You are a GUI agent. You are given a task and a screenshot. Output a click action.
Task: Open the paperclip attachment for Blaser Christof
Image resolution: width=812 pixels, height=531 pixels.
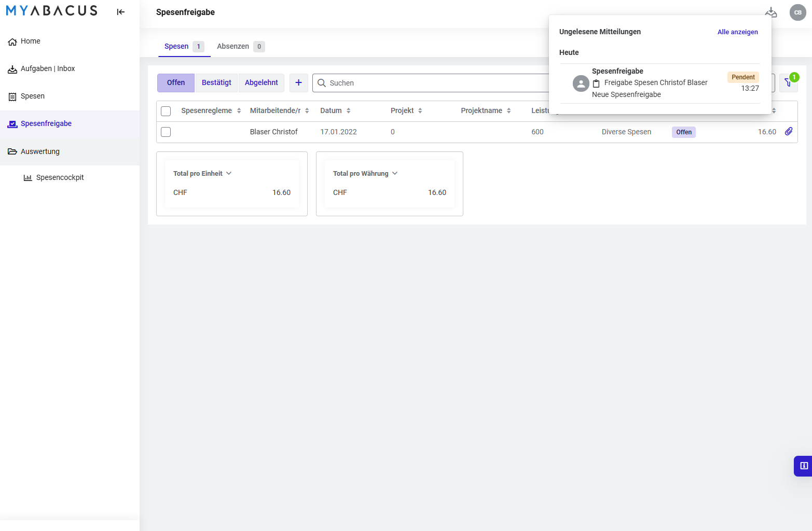(x=789, y=132)
